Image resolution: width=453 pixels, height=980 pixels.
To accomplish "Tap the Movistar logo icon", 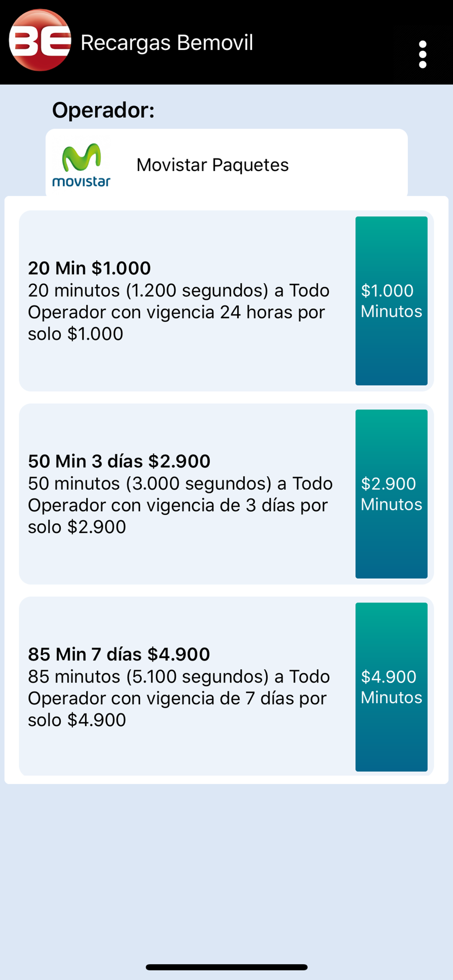I will [x=81, y=165].
